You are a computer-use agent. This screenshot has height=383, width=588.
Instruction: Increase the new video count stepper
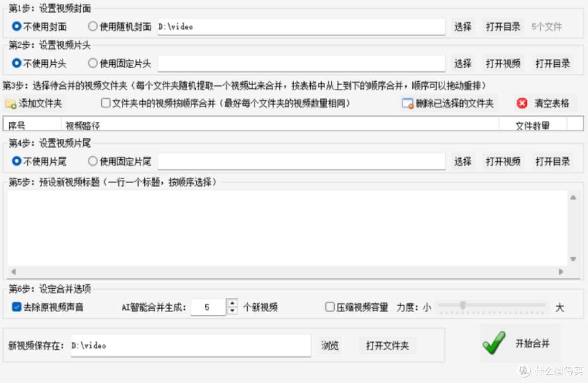(x=232, y=303)
